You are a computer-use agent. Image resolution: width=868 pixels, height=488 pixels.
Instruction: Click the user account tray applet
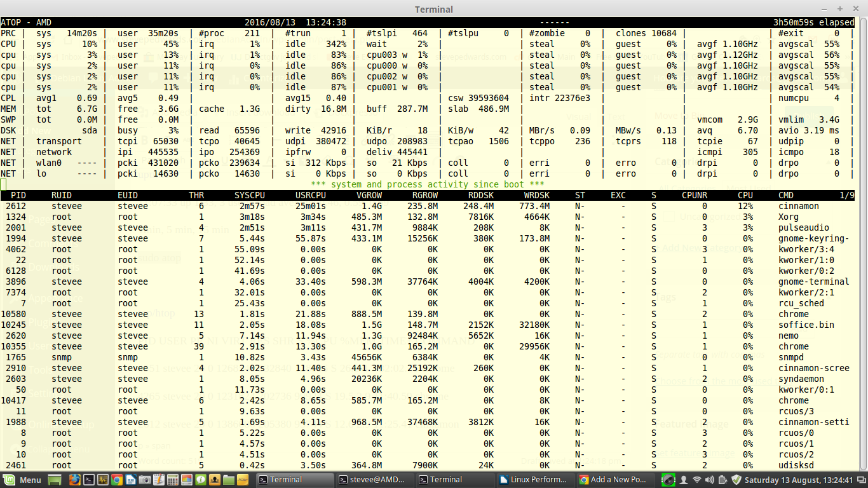pyautogui.click(x=684, y=480)
